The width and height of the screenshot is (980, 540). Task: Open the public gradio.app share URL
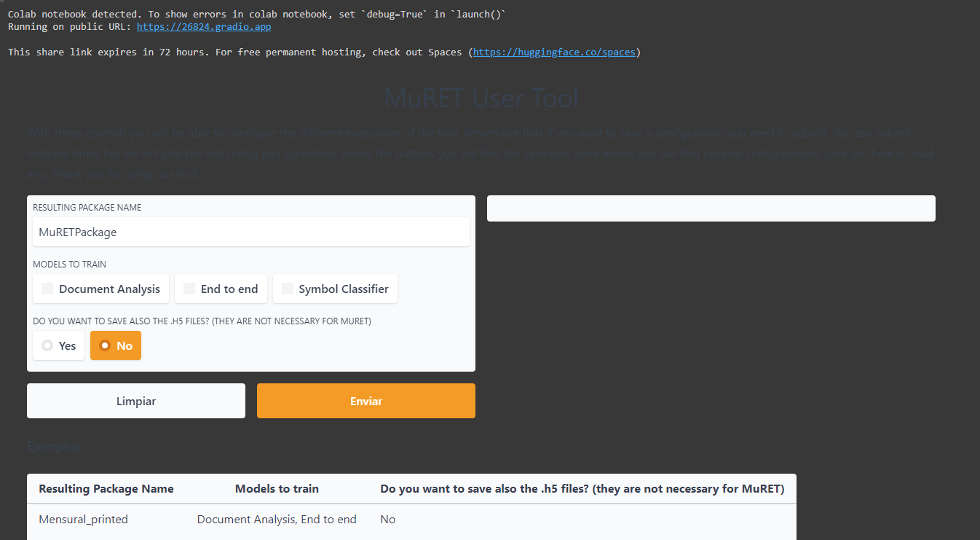[x=203, y=26]
